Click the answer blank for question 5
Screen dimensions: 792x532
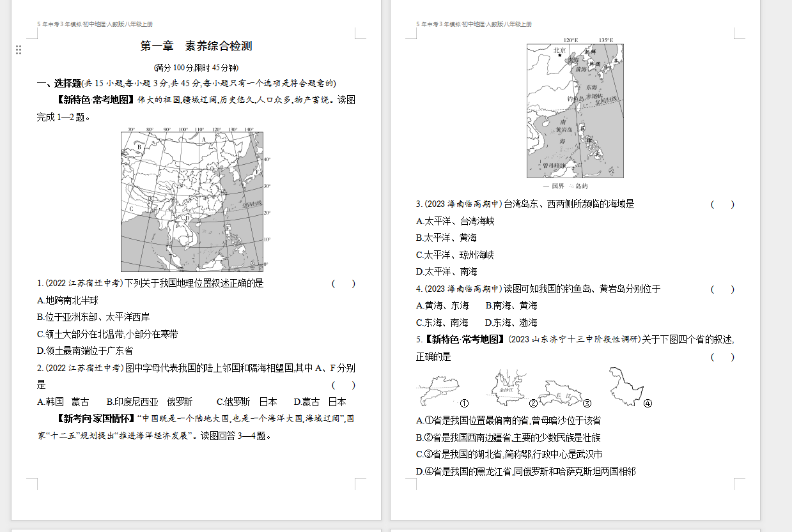pos(722,356)
